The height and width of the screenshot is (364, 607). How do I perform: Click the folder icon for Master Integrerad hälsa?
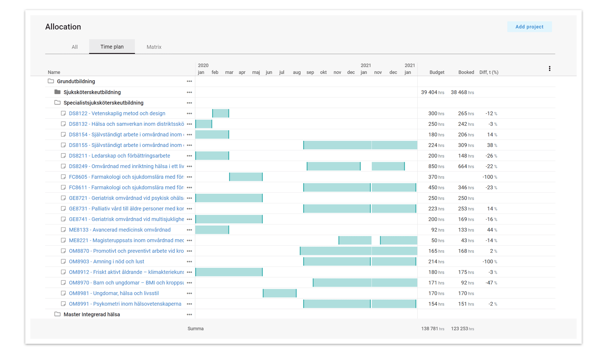point(57,314)
